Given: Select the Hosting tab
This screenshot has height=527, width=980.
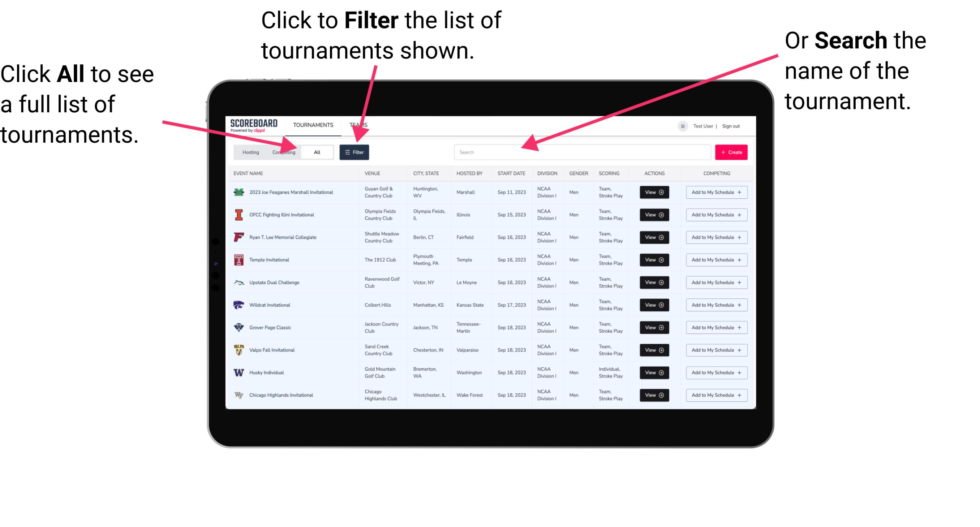Looking at the screenshot, I should (x=249, y=152).
